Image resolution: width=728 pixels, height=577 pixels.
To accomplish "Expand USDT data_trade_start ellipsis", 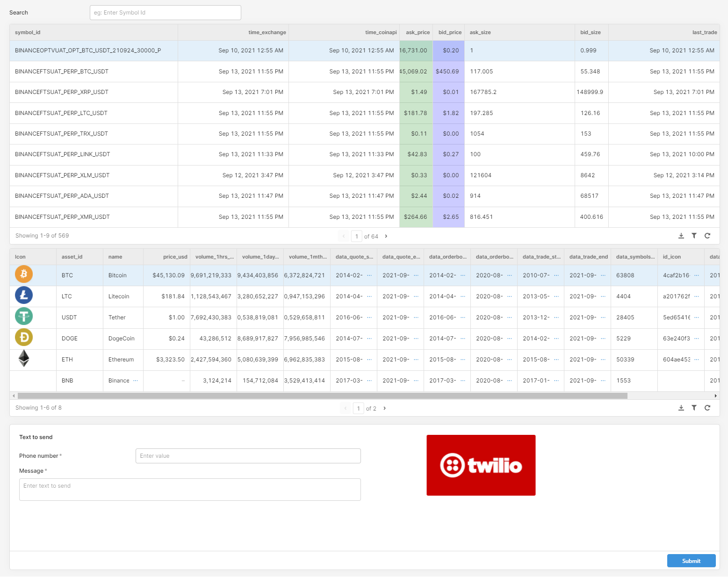I will (556, 317).
